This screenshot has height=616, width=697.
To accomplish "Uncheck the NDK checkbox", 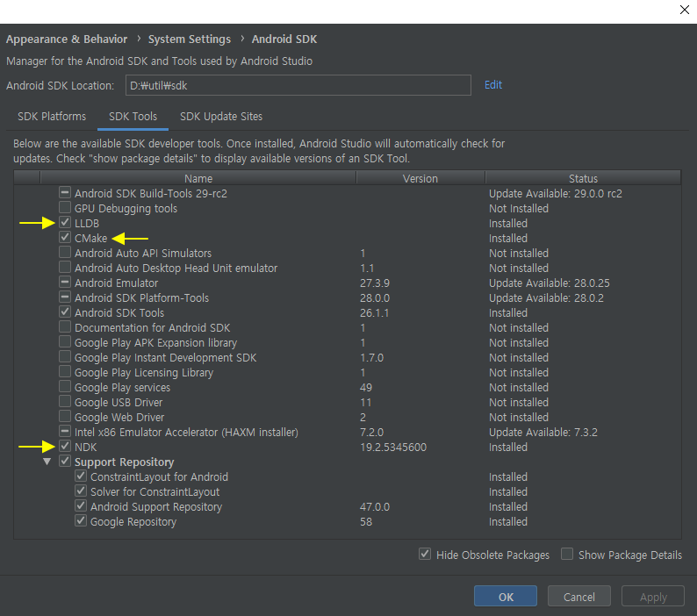I will pos(65,447).
